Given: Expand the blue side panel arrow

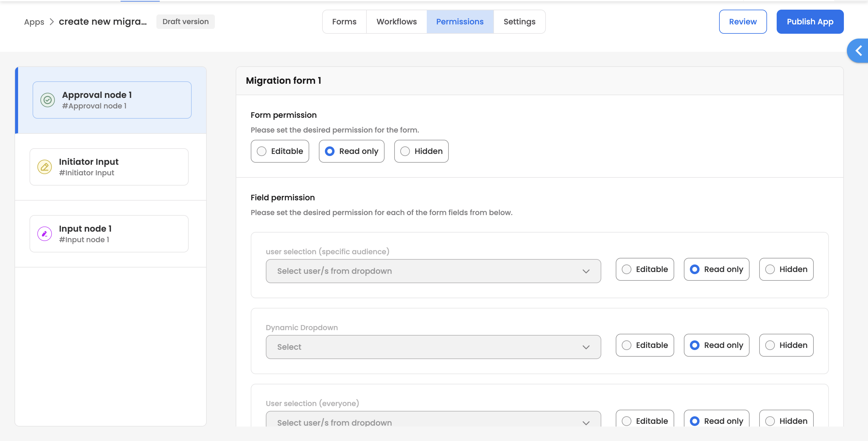Looking at the screenshot, I should pyautogui.click(x=858, y=51).
